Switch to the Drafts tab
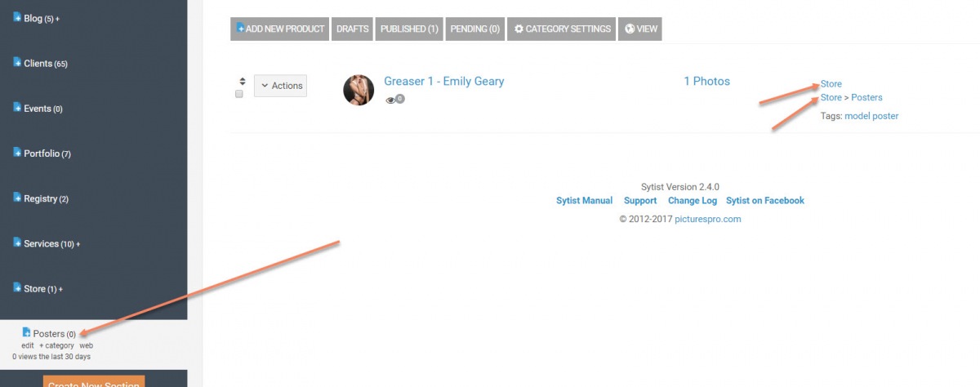The height and width of the screenshot is (387, 980). (353, 29)
